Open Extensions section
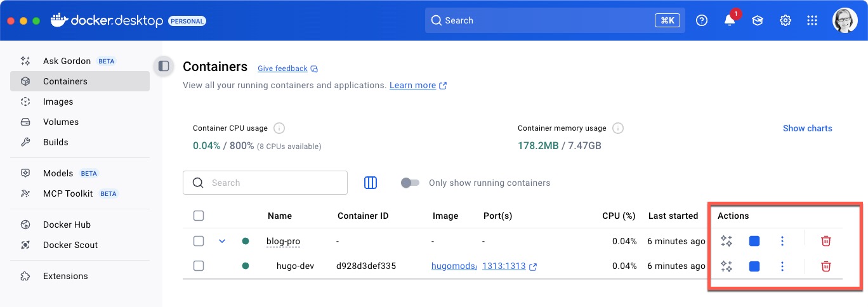The width and height of the screenshot is (868, 307). pos(80,276)
